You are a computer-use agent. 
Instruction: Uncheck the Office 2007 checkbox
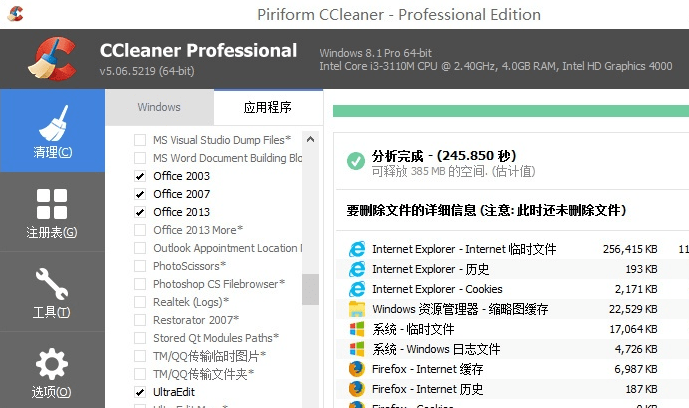click(x=140, y=194)
